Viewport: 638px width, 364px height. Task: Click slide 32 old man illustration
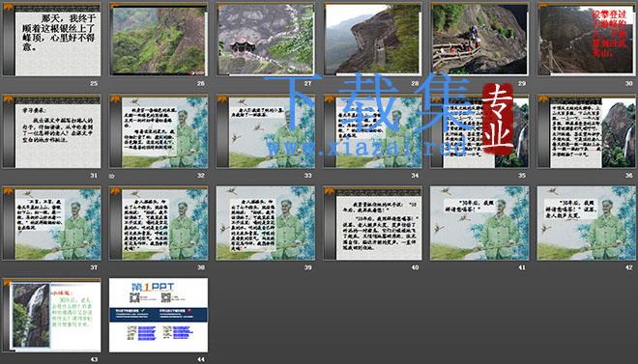click(x=159, y=131)
